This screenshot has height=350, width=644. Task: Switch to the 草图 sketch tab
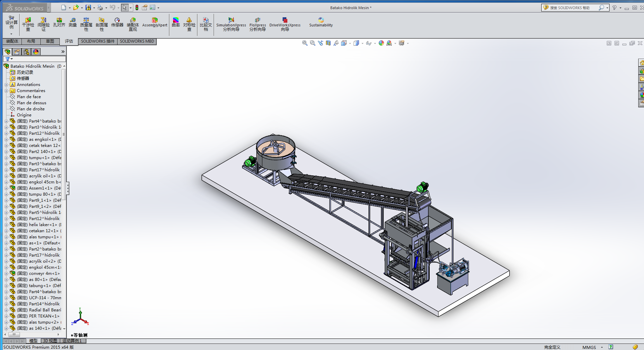pyautogui.click(x=50, y=41)
